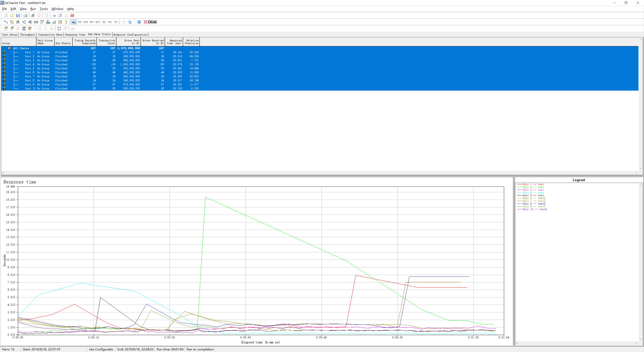Open the Tools menu
This screenshot has height=352, width=644.
pyautogui.click(x=43, y=9)
